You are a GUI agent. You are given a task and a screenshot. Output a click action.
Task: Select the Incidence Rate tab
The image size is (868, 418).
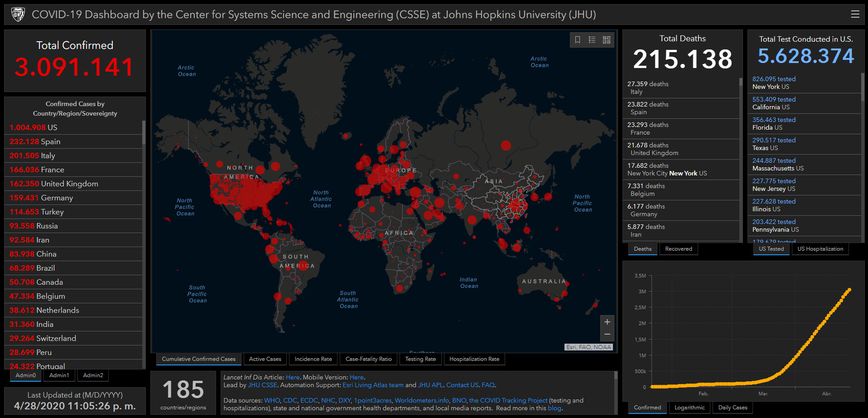pyautogui.click(x=313, y=359)
